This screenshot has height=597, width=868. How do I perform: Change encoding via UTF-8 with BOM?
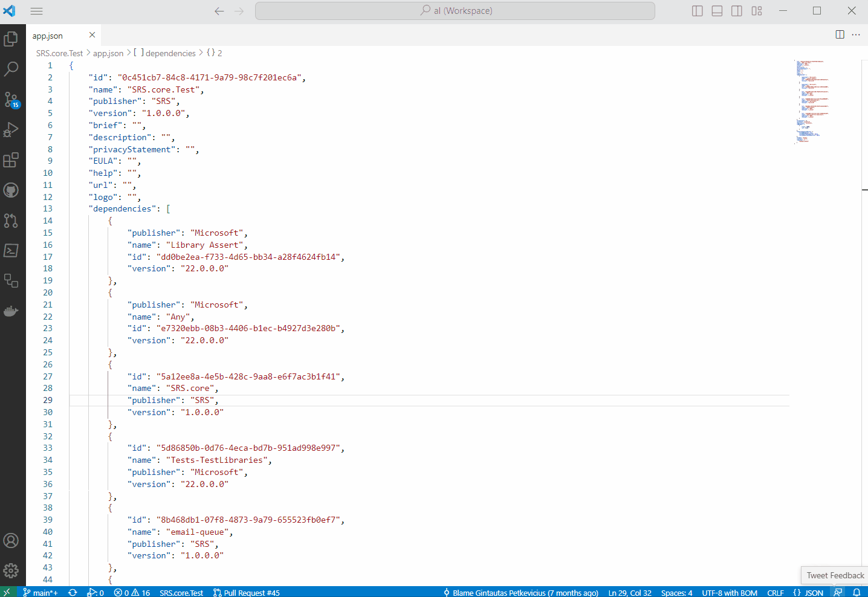coord(730,592)
